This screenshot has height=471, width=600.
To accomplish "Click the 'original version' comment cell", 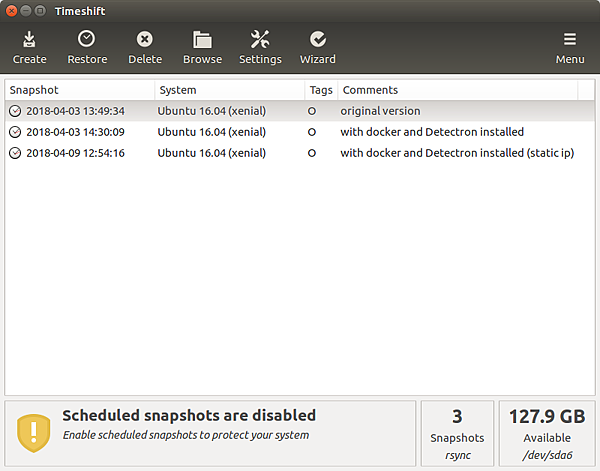I will tap(380, 111).
